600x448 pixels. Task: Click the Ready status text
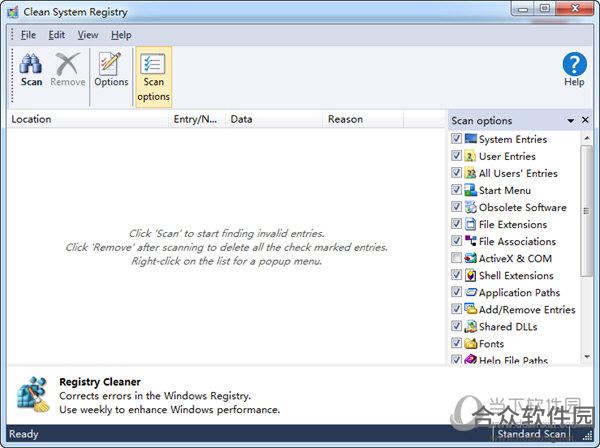[x=24, y=434]
